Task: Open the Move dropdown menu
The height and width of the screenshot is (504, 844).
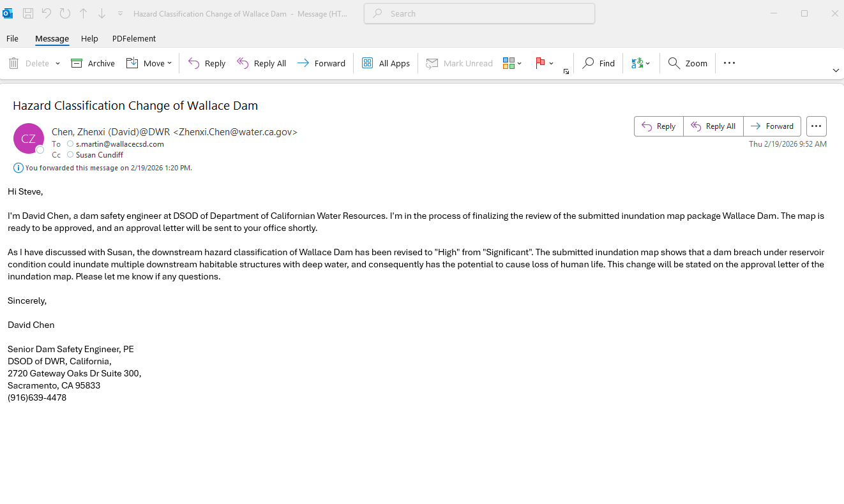Action: point(169,63)
